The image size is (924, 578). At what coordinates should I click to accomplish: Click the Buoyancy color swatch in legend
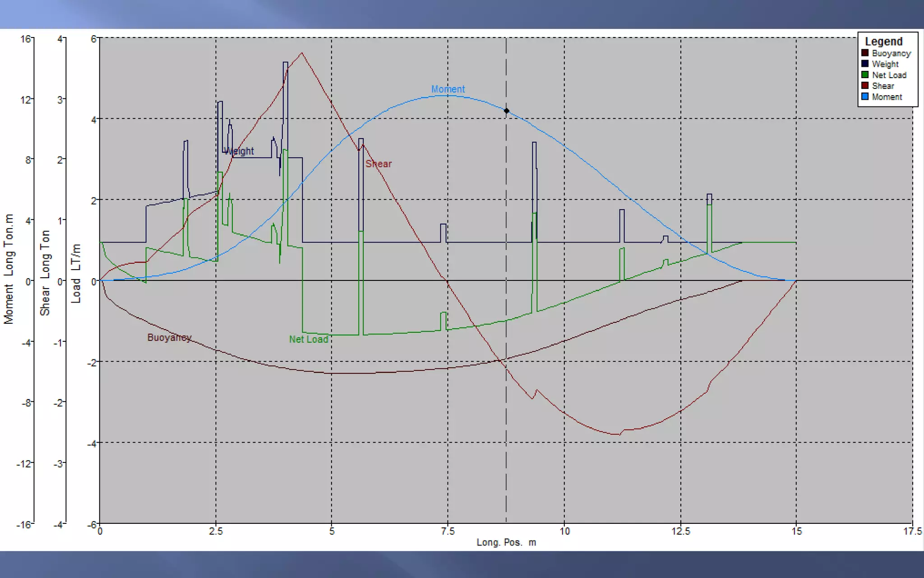864,53
